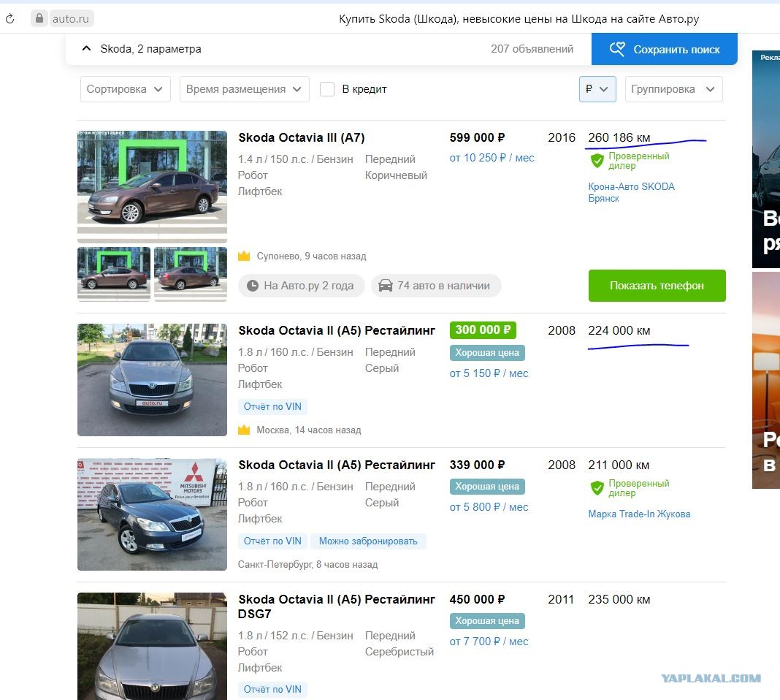The image size is (780, 700).
Task: Click the Проверенный дилер shield icon for Марка Trade-In
Action: click(x=597, y=488)
